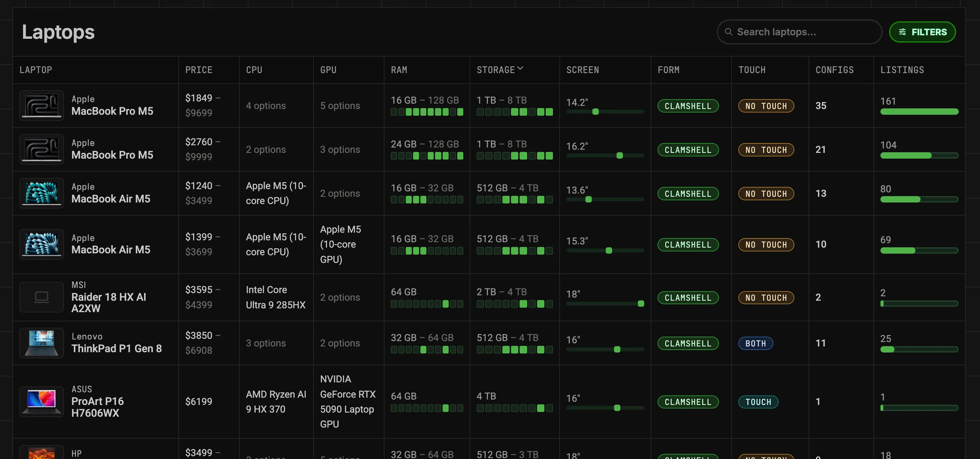Click the listings bar under 161

(919, 112)
